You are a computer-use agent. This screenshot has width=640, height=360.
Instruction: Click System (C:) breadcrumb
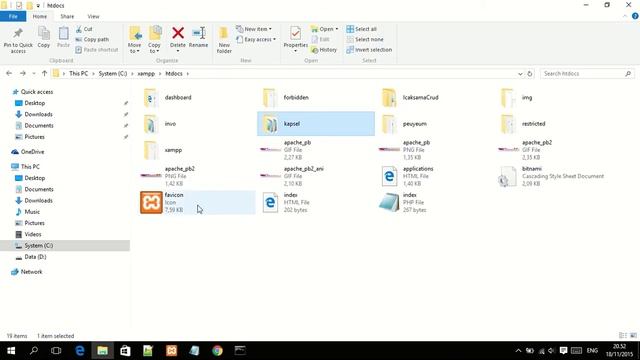click(113, 74)
